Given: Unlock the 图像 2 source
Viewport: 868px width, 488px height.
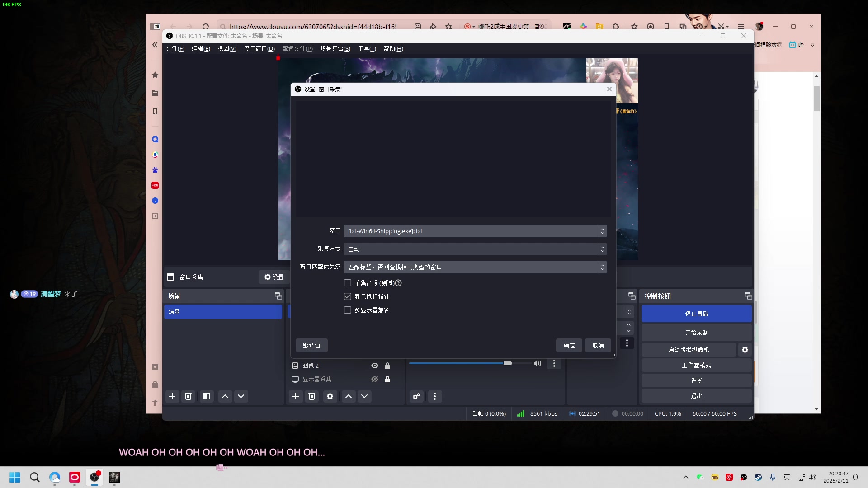Looking at the screenshot, I should pos(387,366).
